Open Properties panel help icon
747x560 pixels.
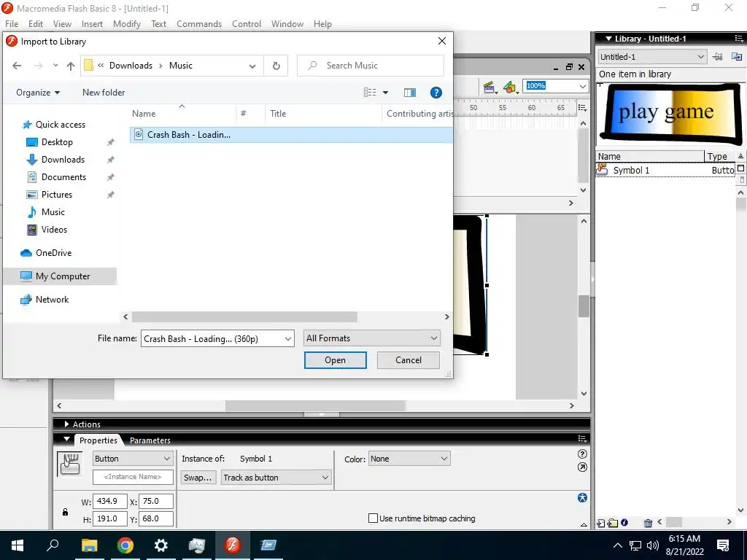click(582, 454)
